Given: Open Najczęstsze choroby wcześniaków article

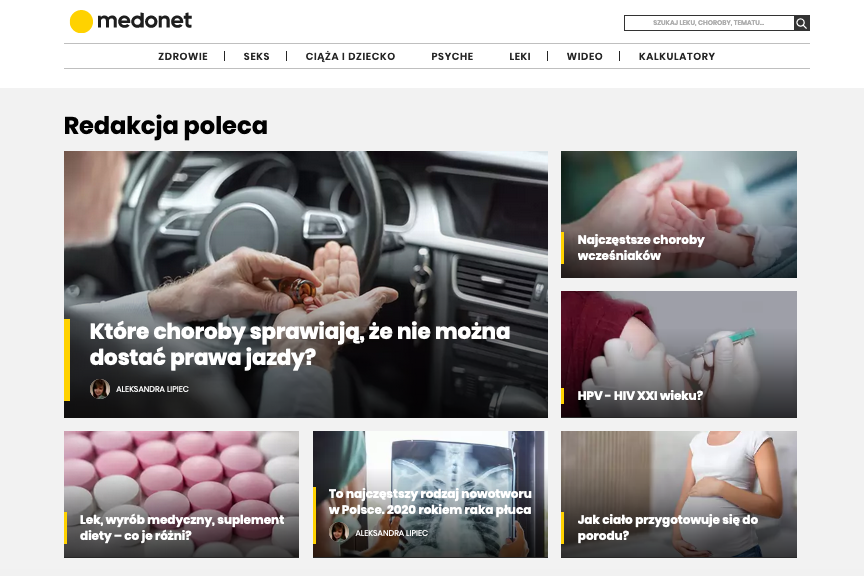Looking at the screenshot, I should (x=641, y=247).
